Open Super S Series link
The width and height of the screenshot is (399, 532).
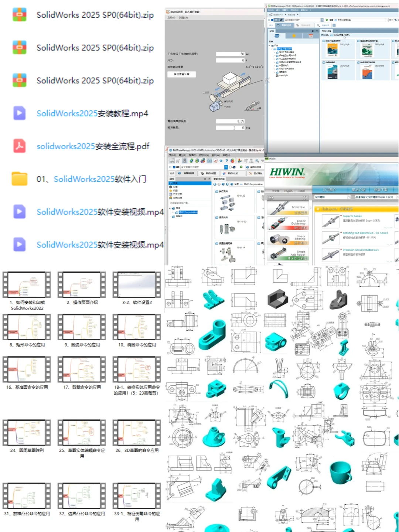(x=352, y=216)
